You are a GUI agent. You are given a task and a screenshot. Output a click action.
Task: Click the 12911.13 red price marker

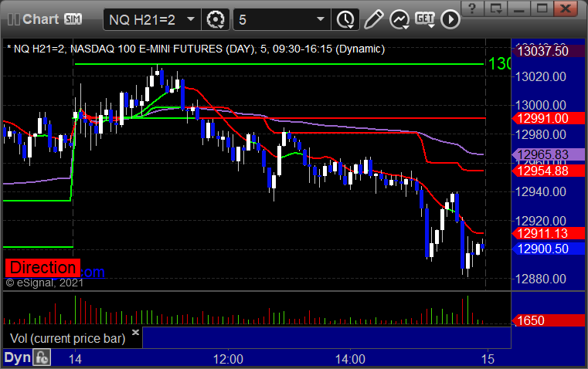click(x=548, y=233)
